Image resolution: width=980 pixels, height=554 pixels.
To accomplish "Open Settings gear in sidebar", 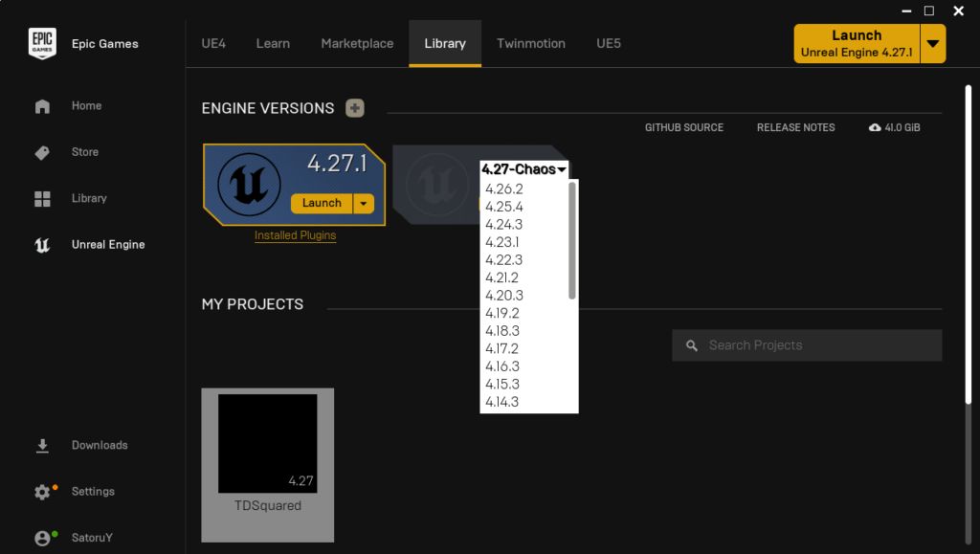I will [42, 492].
